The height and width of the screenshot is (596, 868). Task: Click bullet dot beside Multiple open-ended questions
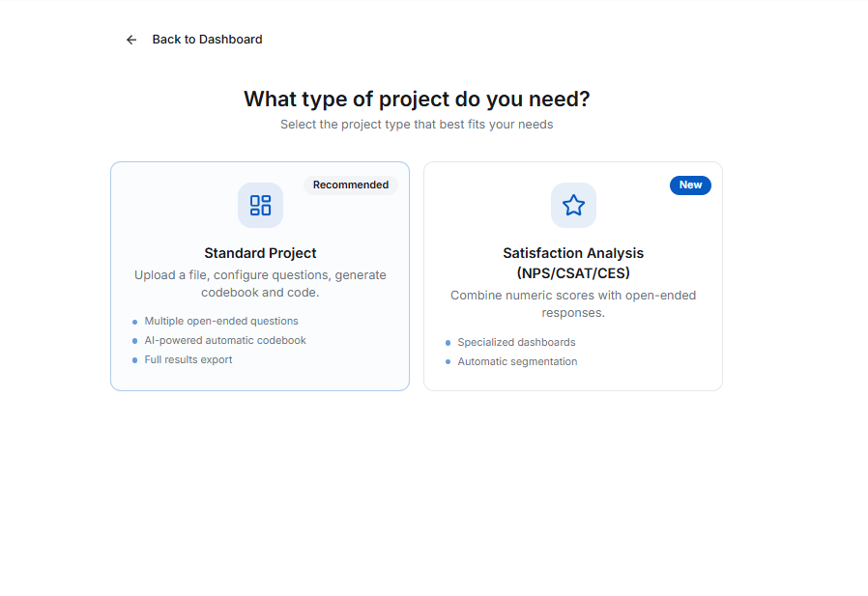pyautogui.click(x=134, y=322)
